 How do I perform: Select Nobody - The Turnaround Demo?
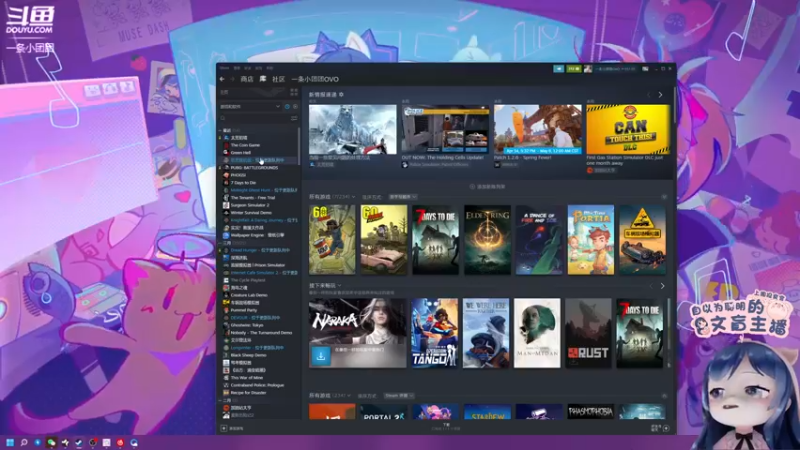coord(261,333)
